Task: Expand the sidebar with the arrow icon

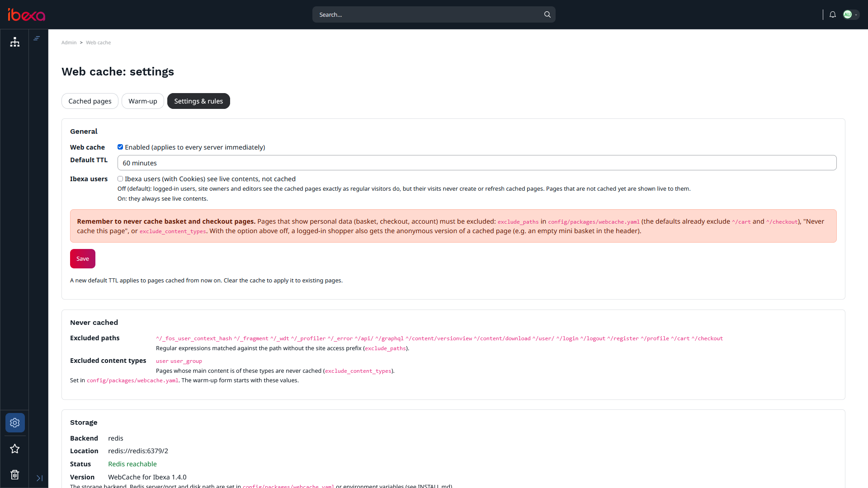Action: tap(39, 478)
